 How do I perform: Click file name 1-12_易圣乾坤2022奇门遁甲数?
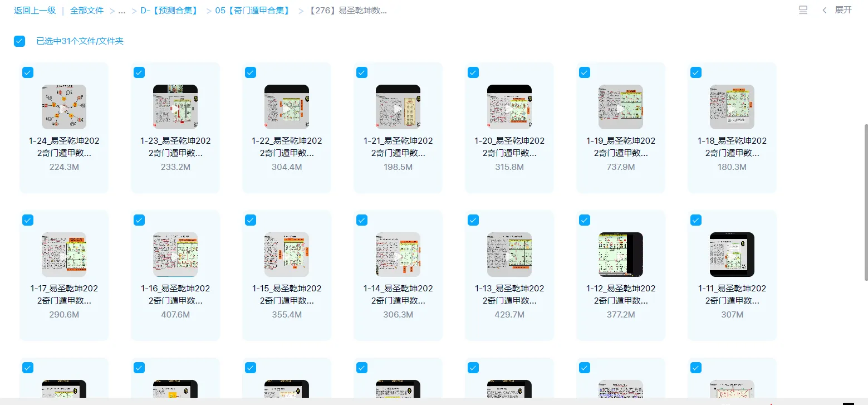pyautogui.click(x=621, y=294)
